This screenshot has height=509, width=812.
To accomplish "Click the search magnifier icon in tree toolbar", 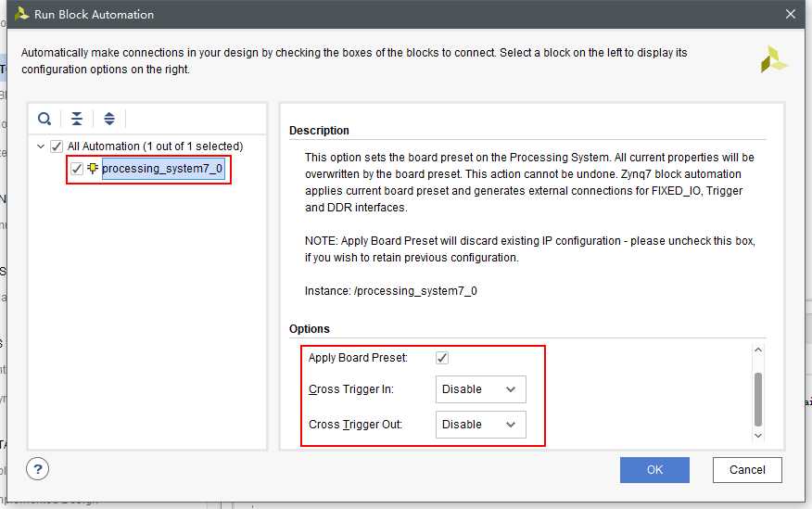I will 44,119.
